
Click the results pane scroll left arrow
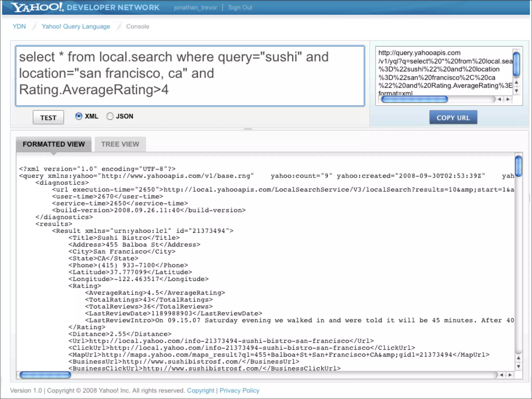[501, 375]
